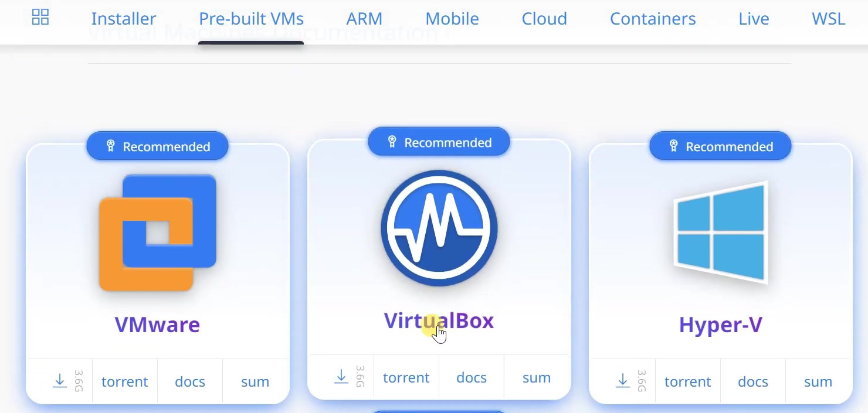The width and height of the screenshot is (868, 413).
Task: Click the Recommended badge on VMware card
Action: (157, 146)
